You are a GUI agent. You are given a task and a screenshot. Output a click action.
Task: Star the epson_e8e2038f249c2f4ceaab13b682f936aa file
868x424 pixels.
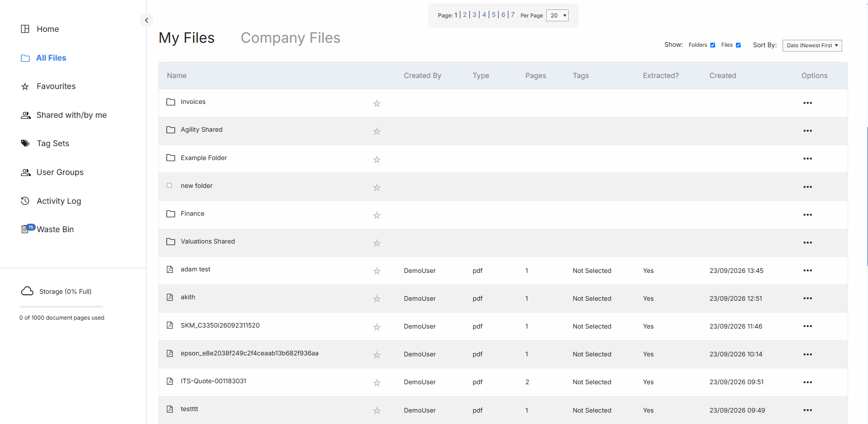[x=377, y=355]
